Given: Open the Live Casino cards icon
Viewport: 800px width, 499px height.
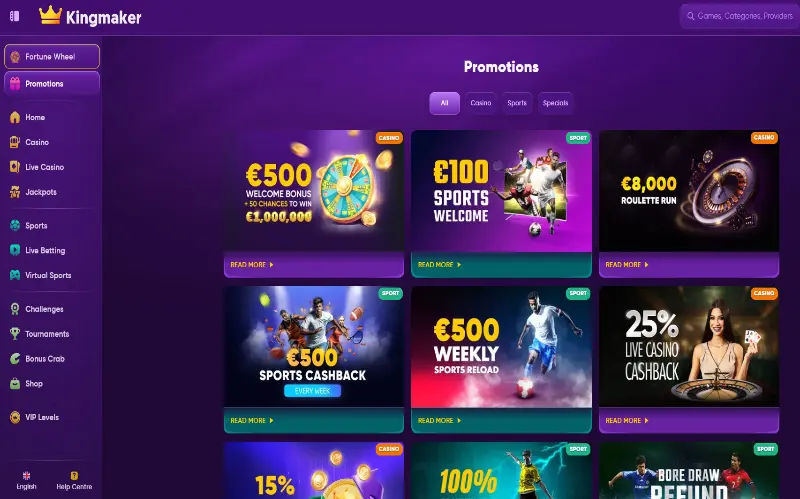Looking at the screenshot, I should point(15,167).
